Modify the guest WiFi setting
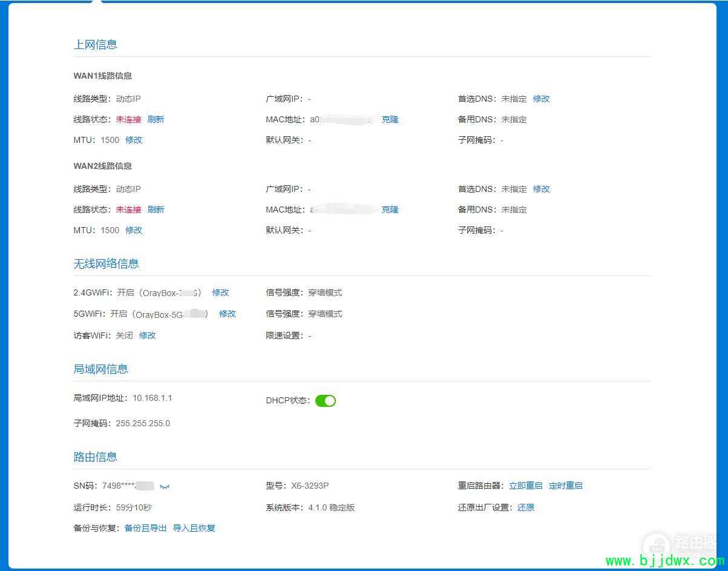The height and width of the screenshot is (571, 728). pos(148,335)
